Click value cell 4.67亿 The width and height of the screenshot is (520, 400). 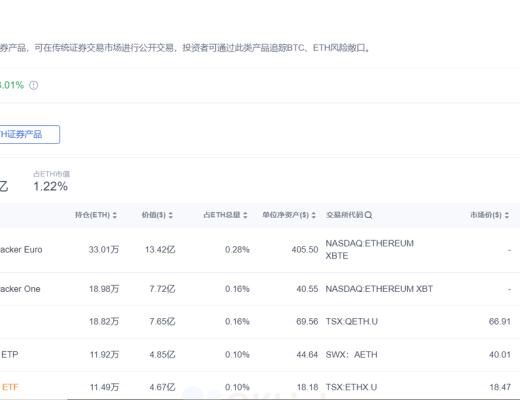(x=162, y=387)
